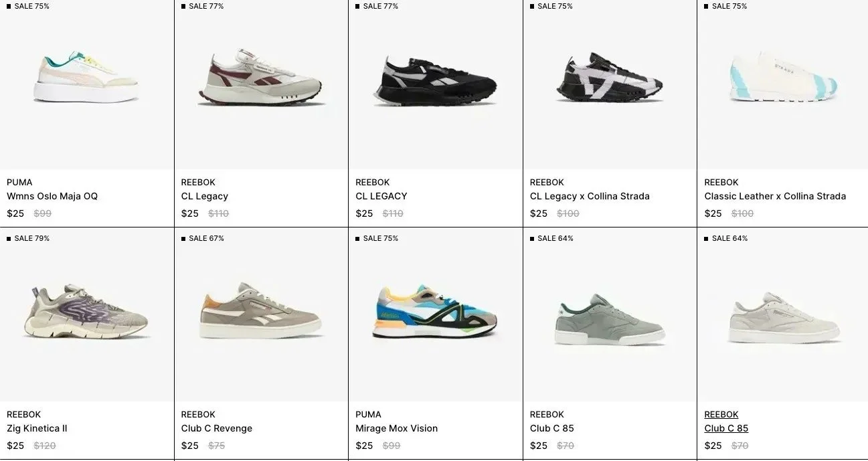Open the underlined REEBOK brand link
This screenshot has width=868, height=461.
pos(721,414)
